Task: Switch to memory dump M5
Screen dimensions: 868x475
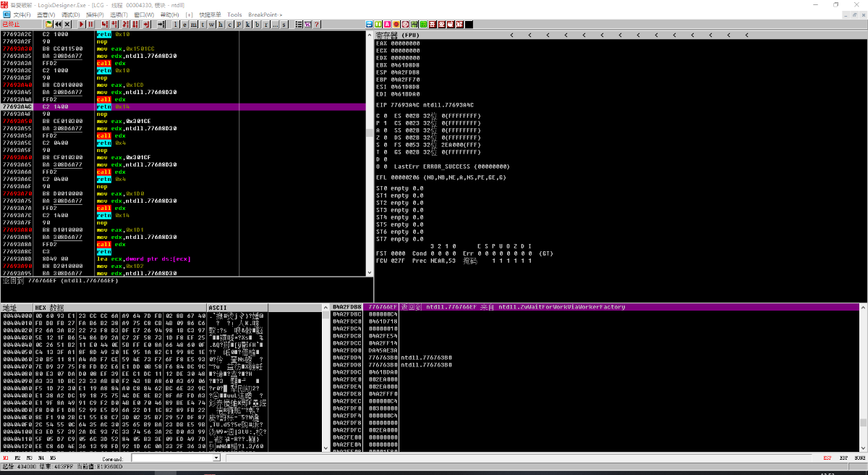Action: pyautogui.click(x=53, y=458)
